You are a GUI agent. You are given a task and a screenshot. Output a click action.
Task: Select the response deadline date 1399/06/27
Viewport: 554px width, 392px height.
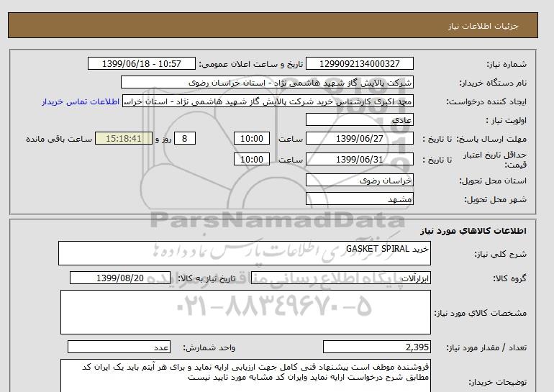(359, 138)
